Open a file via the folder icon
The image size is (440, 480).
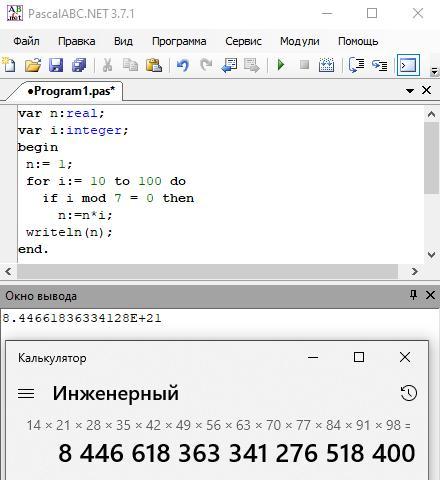[33, 65]
